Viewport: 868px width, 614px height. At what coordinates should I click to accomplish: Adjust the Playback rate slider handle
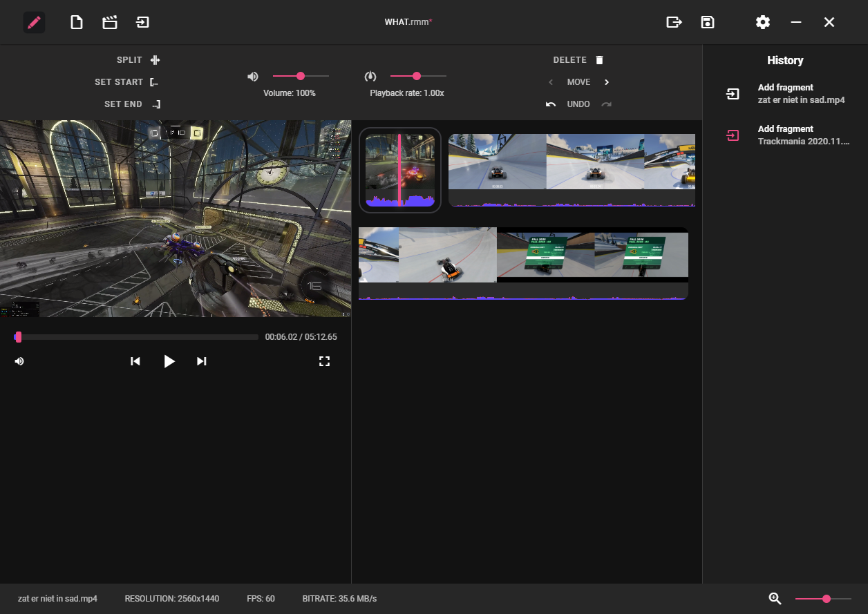(417, 76)
